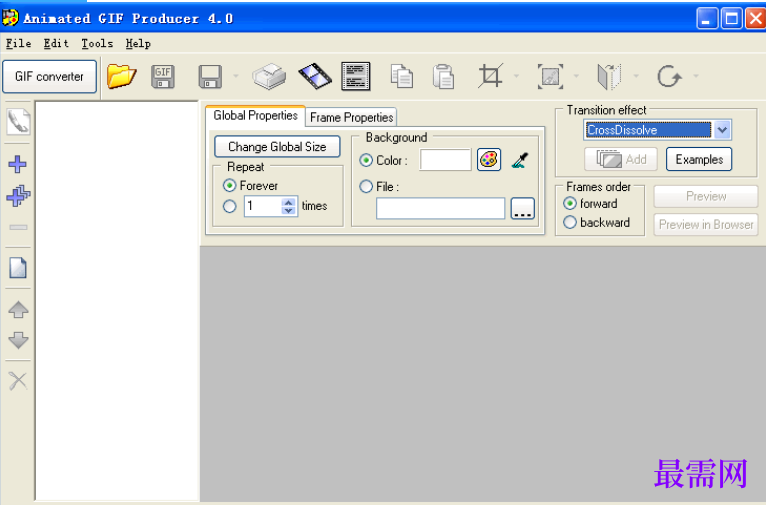
Task: Open the color palette picker icon
Action: point(489,160)
